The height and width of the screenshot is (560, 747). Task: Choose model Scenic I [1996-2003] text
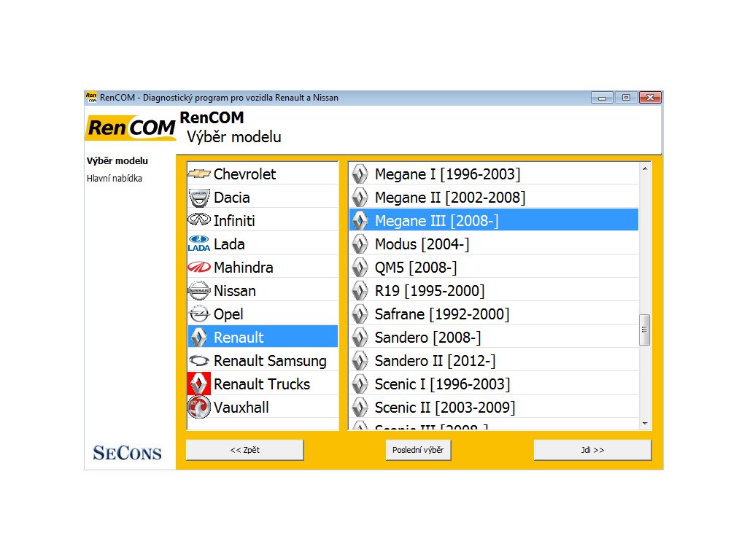pos(443,384)
